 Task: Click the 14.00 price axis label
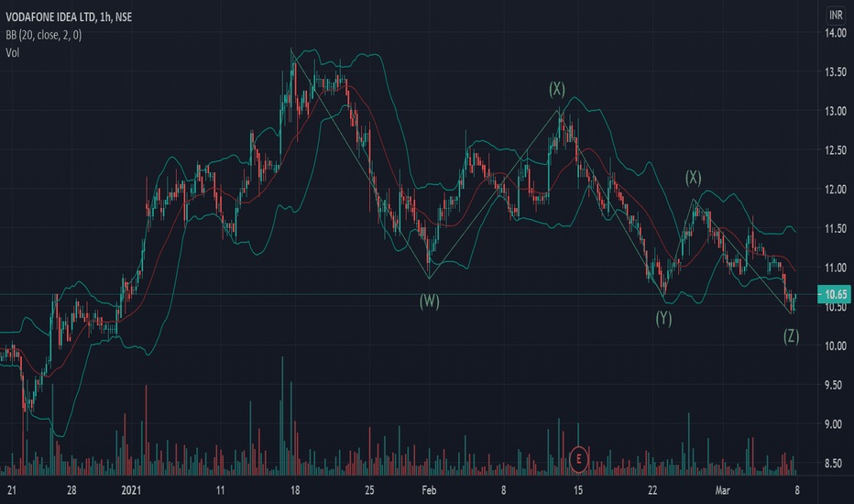[x=836, y=33]
